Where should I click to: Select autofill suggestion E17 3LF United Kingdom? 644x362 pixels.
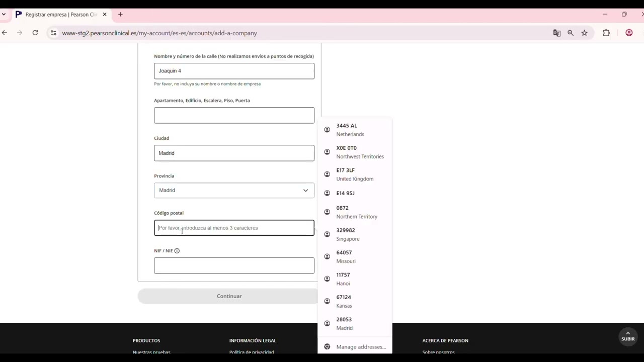355,174
